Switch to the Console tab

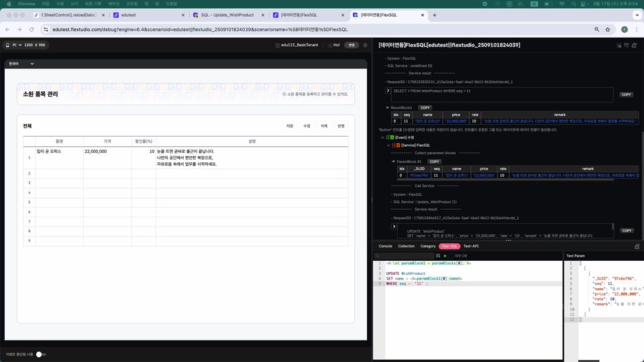(x=385, y=246)
